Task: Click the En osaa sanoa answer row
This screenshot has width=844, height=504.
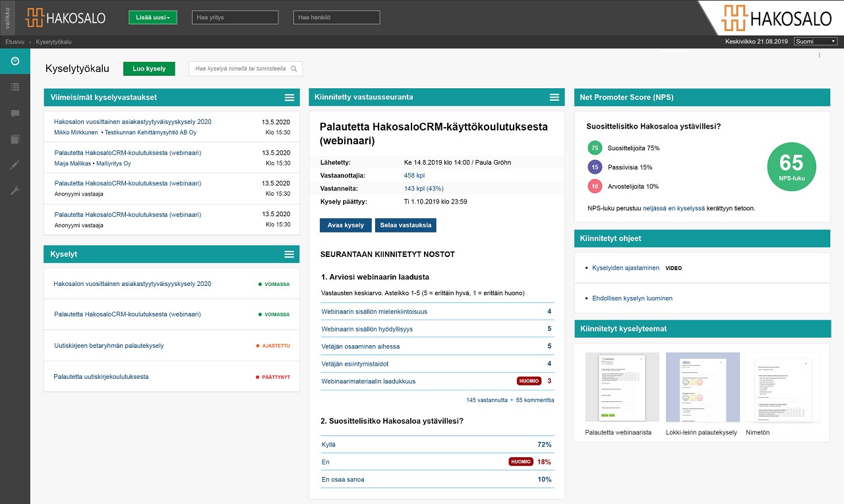Action: point(437,480)
